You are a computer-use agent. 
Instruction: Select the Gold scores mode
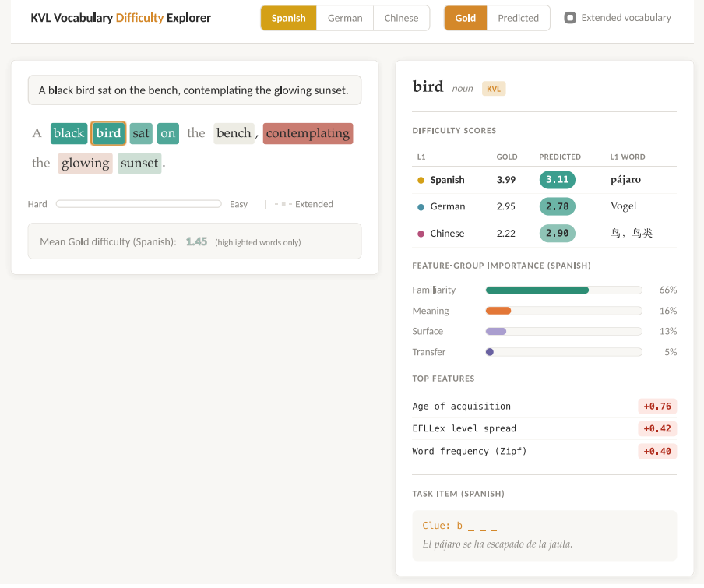[x=465, y=18]
